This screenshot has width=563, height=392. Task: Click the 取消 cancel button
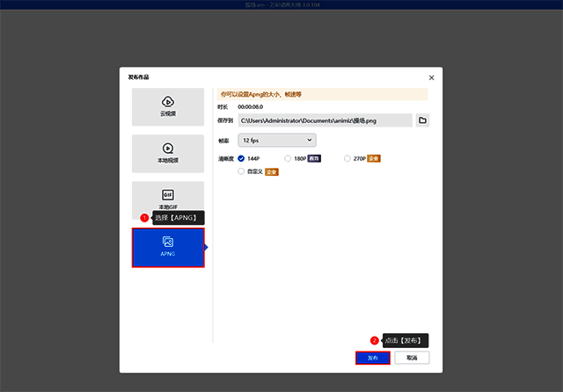(412, 358)
